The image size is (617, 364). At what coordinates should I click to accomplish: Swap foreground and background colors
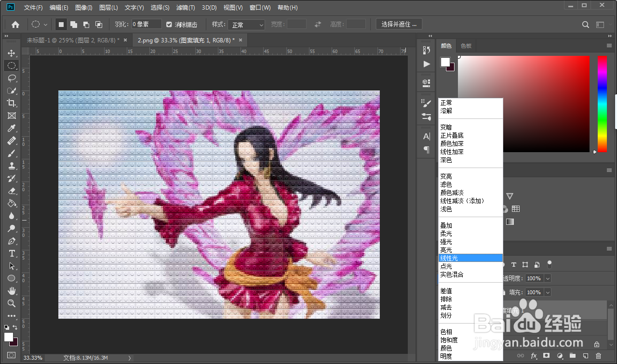[15, 327]
